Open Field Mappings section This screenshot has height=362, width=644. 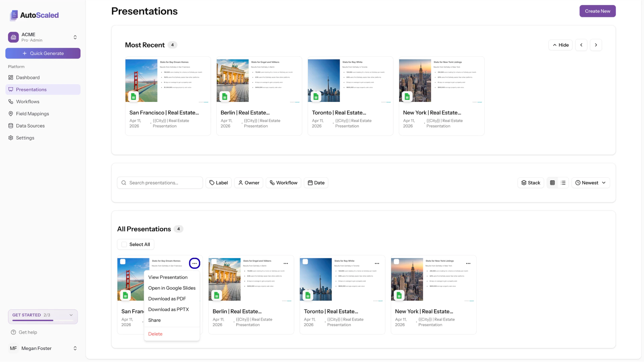tap(32, 114)
